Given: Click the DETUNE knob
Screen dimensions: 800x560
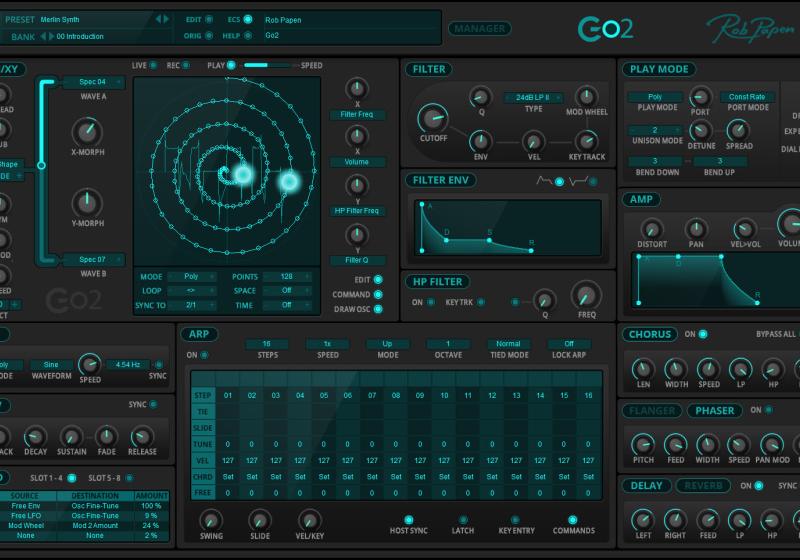Looking at the screenshot, I should [x=701, y=131].
